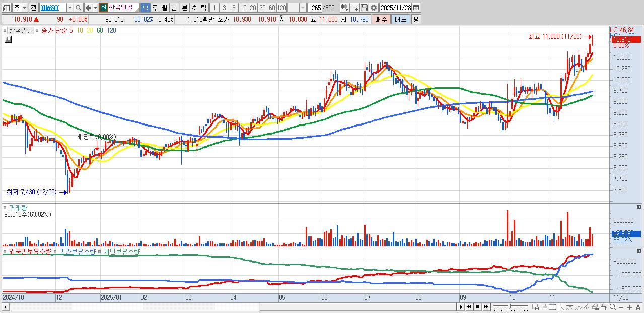Adjust the bottom zoom slider handle

click(x=510, y=306)
